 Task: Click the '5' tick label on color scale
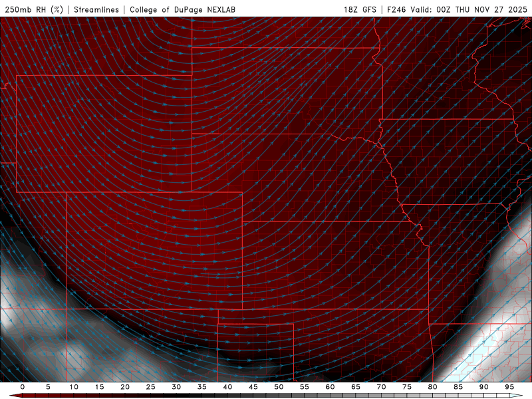point(48,387)
